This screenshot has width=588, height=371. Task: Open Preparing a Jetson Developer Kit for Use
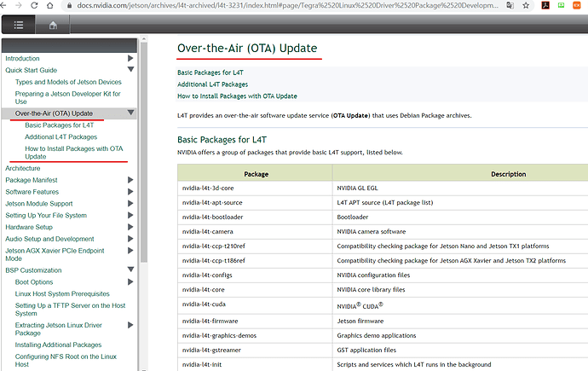pyautogui.click(x=67, y=97)
